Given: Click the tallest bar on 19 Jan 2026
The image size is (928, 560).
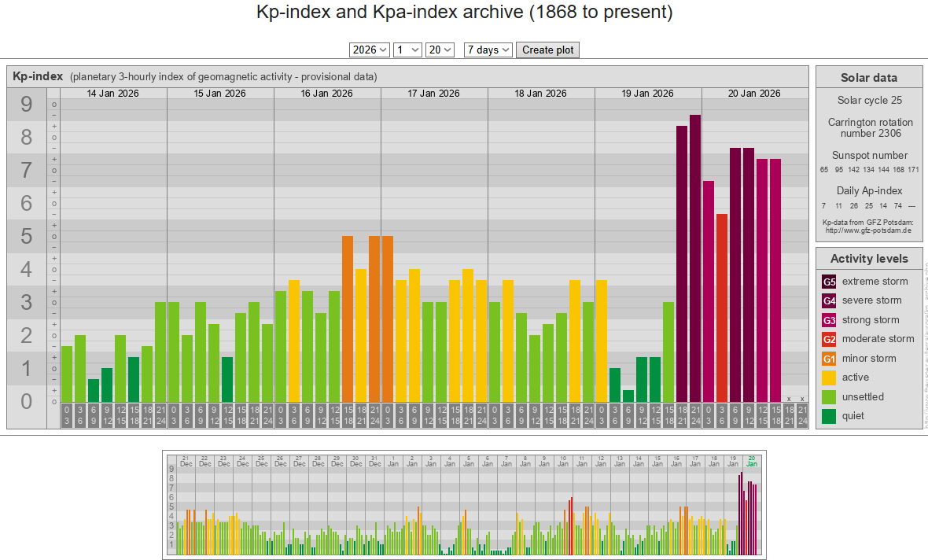Looking at the screenshot, I should [695, 258].
